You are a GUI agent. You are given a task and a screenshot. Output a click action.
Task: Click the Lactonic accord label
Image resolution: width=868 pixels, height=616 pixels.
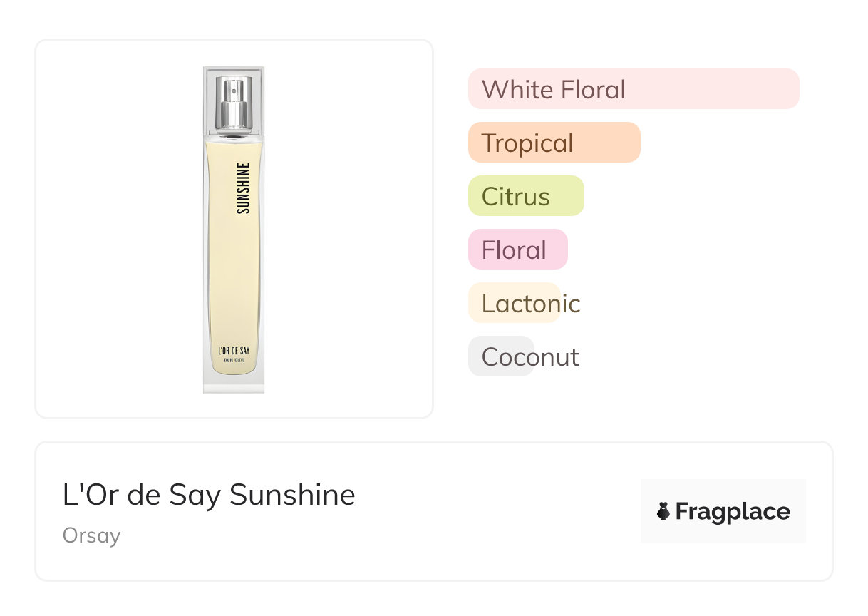[x=530, y=304]
